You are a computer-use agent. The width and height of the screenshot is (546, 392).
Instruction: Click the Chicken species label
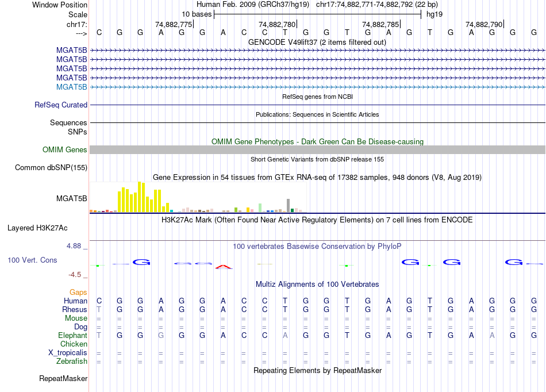(x=74, y=344)
